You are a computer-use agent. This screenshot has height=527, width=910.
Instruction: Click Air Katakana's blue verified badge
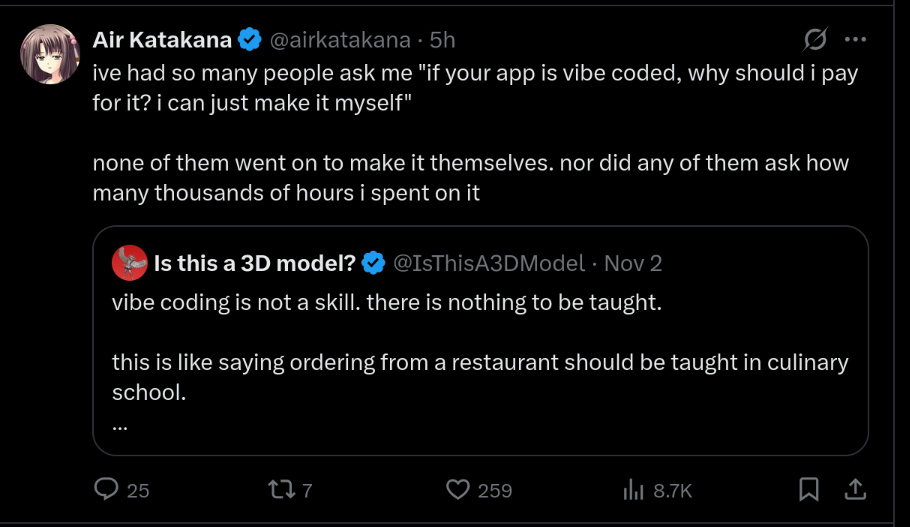click(x=250, y=40)
